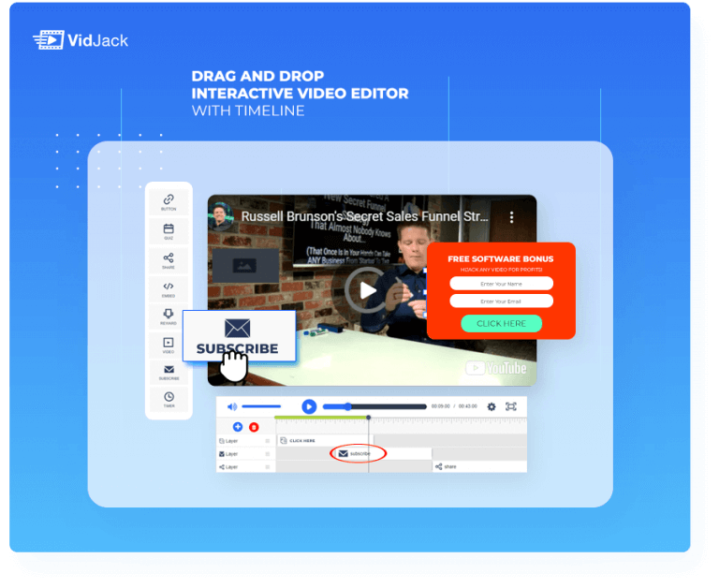Click the channel avatar on the video
Screen dimensions: 719x588
(x=221, y=214)
